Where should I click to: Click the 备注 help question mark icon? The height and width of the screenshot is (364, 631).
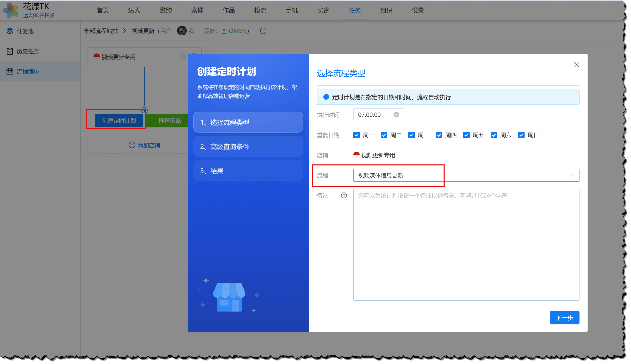(344, 196)
